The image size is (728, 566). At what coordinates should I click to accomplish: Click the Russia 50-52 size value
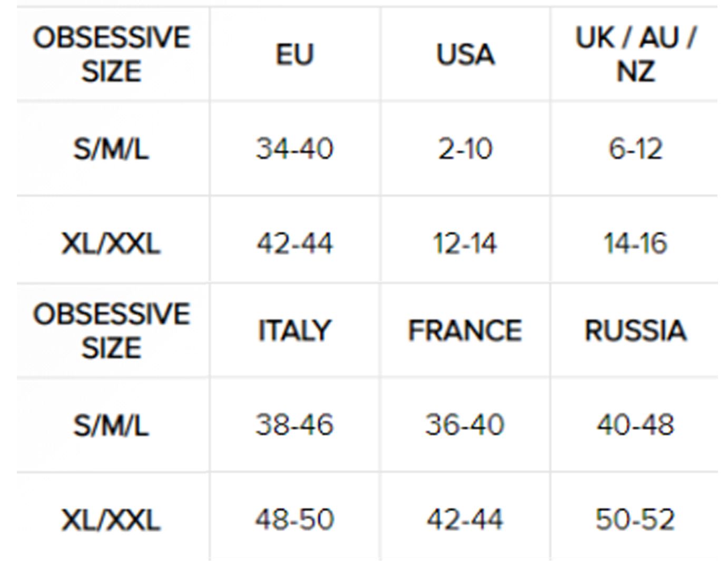point(635,520)
